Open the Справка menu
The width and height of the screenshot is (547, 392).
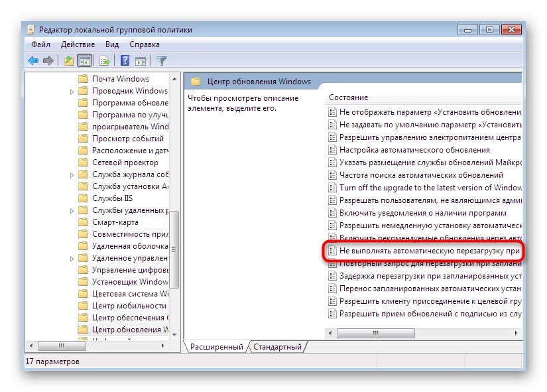[x=145, y=44]
